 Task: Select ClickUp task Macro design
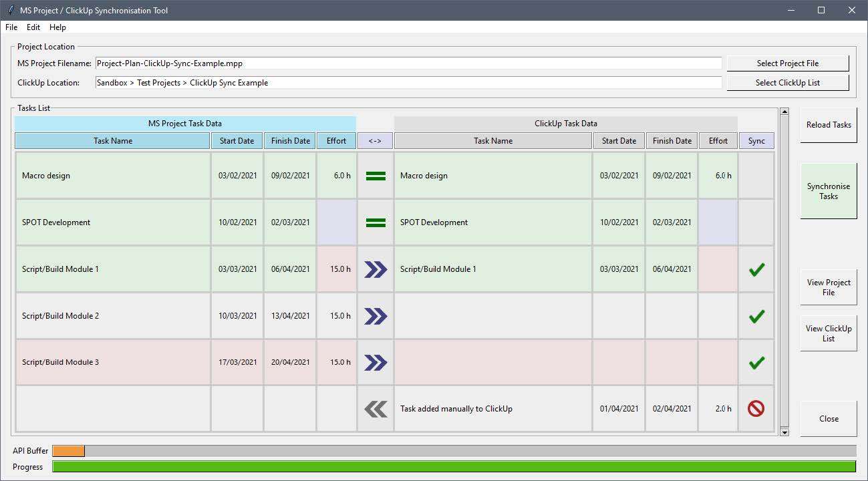(x=493, y=176)
